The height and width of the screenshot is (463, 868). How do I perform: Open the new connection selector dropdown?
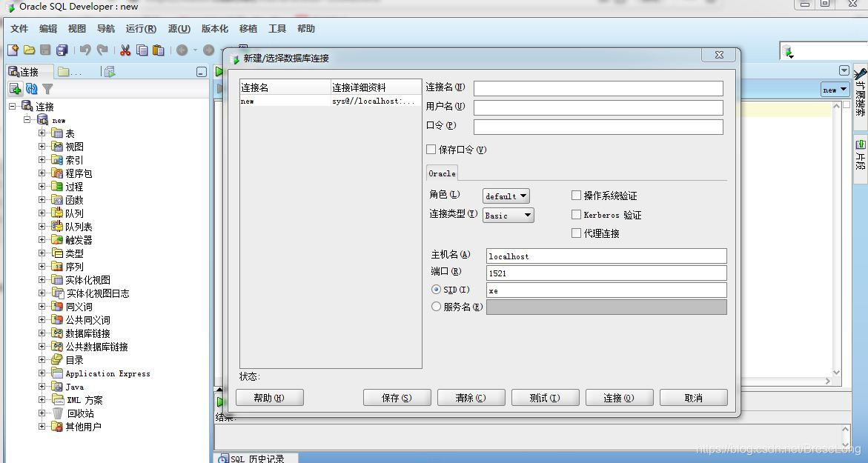point(835,90)
